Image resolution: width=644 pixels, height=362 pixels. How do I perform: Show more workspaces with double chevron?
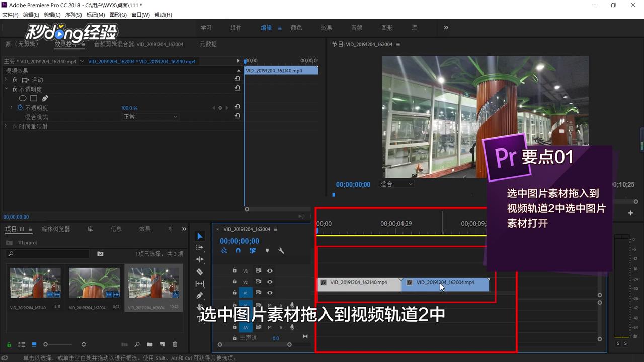[x=446, y=28]
